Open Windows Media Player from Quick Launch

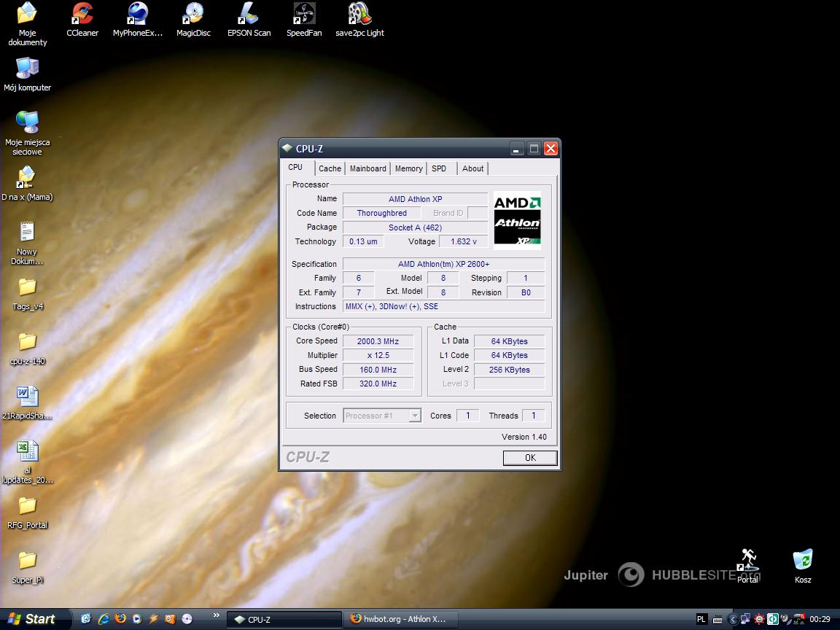[x=137, y=619]
